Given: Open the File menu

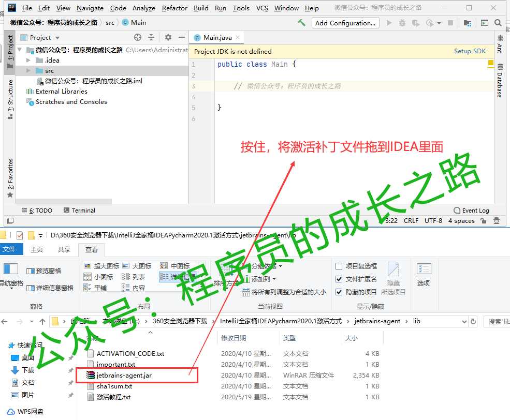Looking at the screenshot, I should coord(27,8).
